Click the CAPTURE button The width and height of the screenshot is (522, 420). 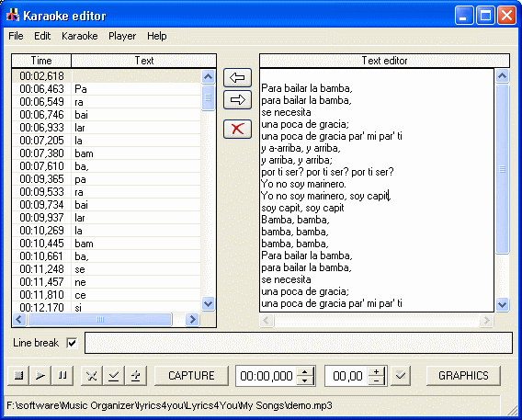191,376
